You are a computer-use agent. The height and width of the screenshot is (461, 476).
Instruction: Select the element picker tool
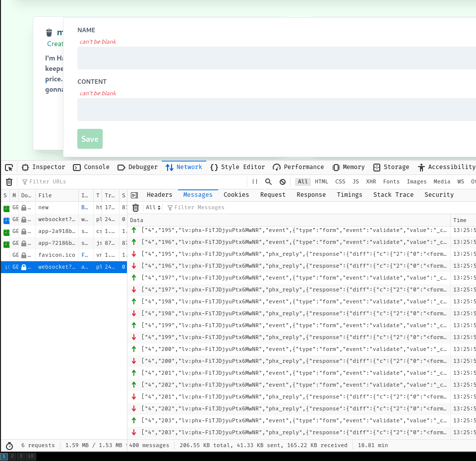point(8,168)
